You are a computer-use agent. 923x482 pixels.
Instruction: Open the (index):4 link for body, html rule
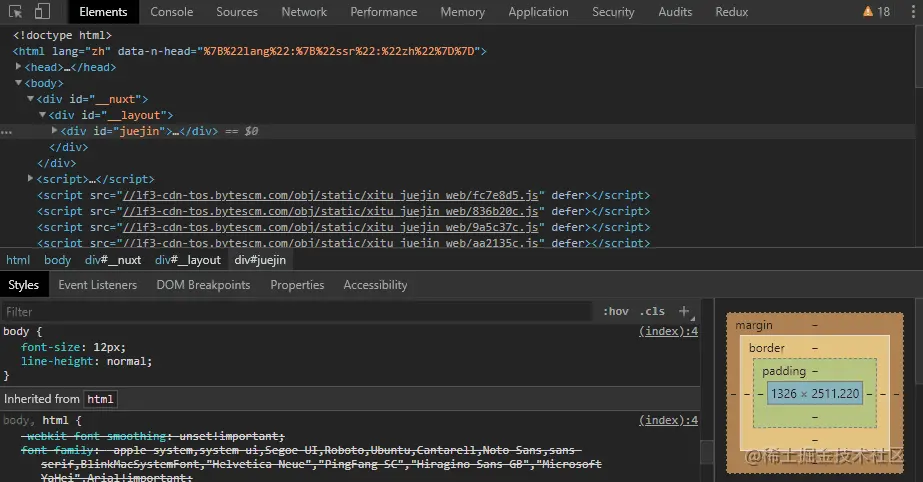tap(668, 420)
